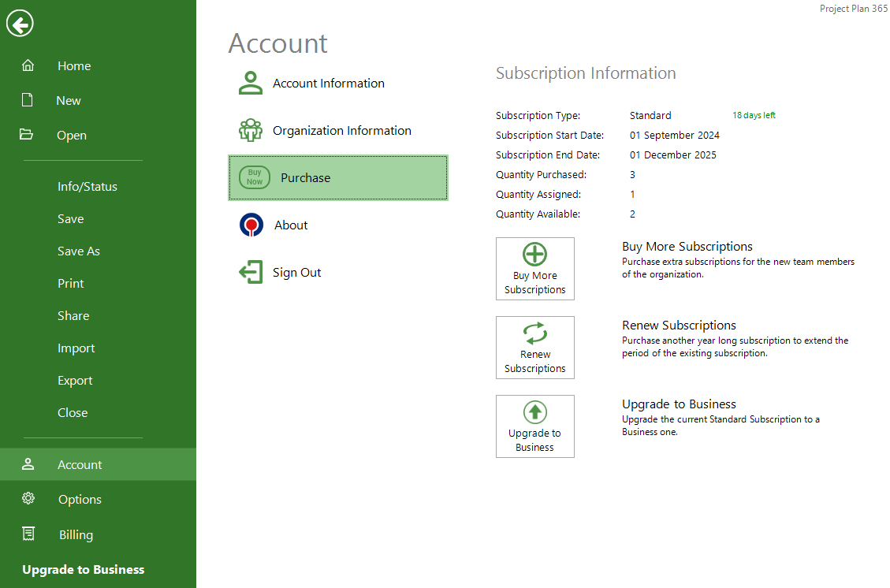Screen dimensions: 890x588
Task: Select Save As in the sidebar
Action: click(x=78, y=251)
